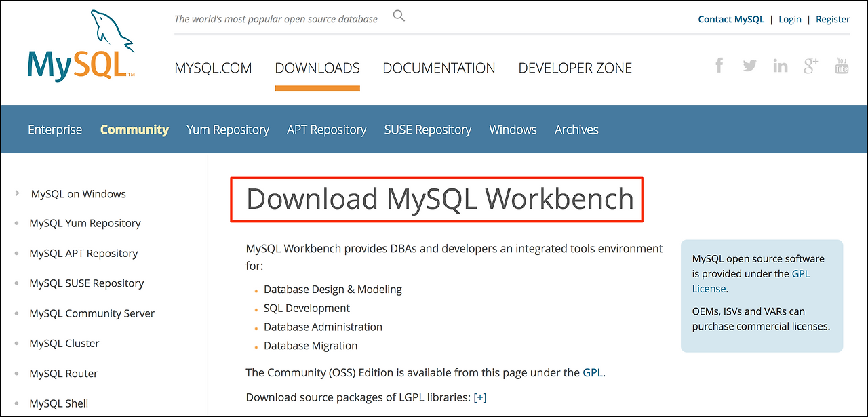The height and width of the screenshot is (417, 868).
Task: Click the Login link
Action: (790, 19)
